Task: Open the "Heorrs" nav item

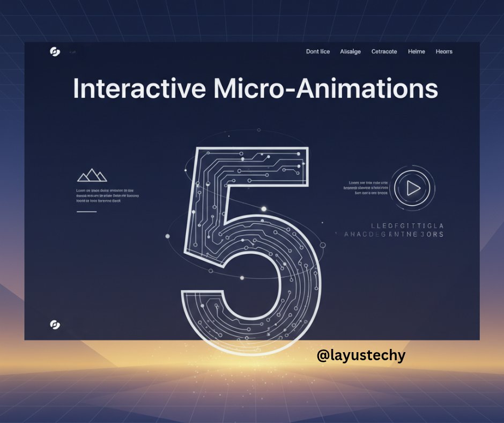Action: (x=444, y=52)
